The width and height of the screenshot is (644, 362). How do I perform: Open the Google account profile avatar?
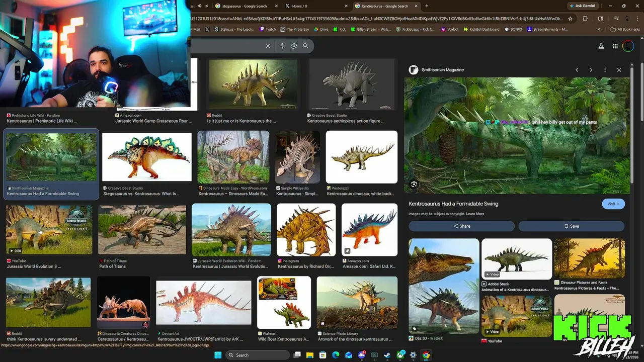(628, 46)
